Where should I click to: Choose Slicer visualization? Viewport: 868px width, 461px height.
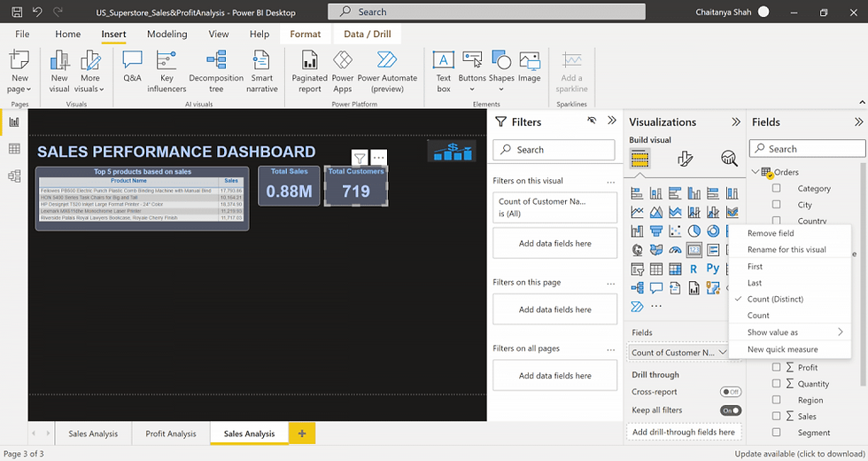click(637, 270)
